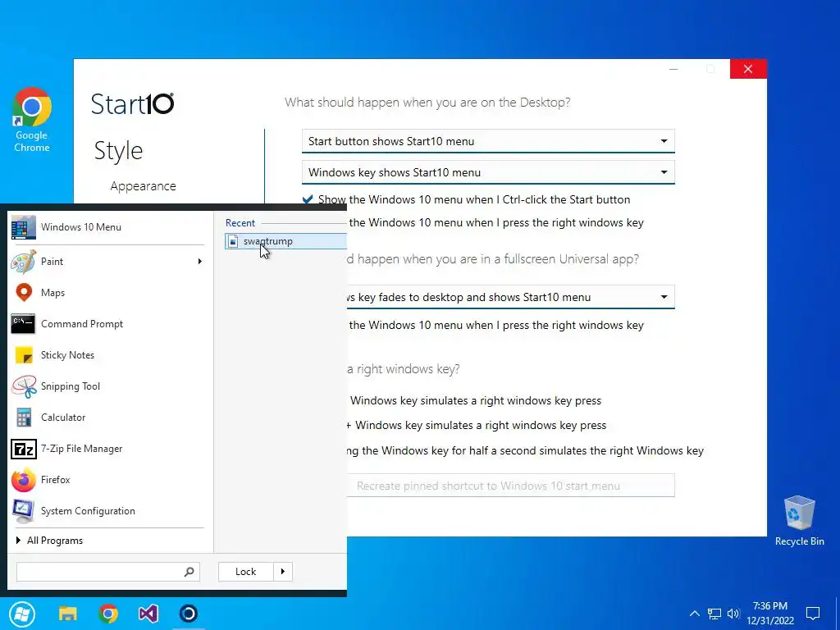Image resolution: width=840 pixels, height=630 pixels.
Task: Select Paint menu entry label
Action: point(52,262)
